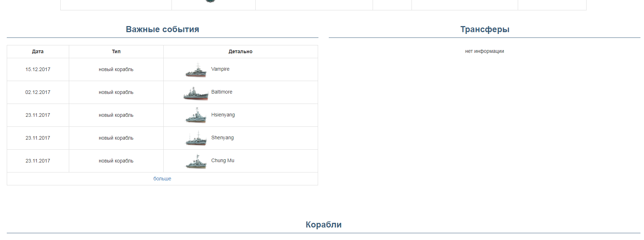Click the 'больше' link to show more events
The height and width of the screenshot is (240, 644).
tap(162, 179)
